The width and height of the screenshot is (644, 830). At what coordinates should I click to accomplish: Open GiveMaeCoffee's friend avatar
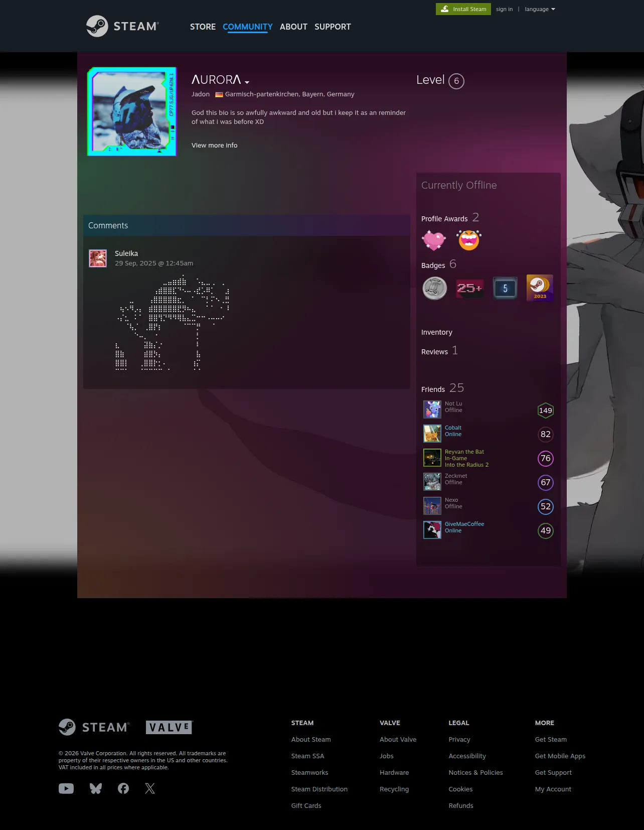tap(432, 530)
